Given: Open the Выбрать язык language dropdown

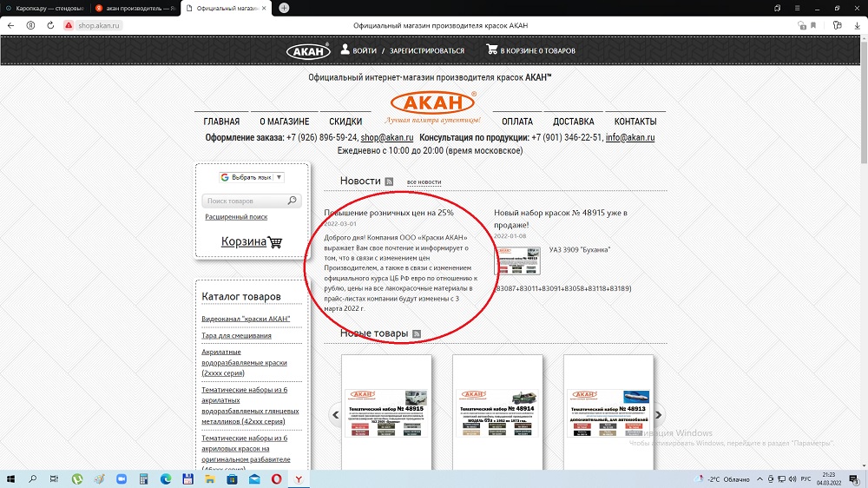Looking at the screenshot, I should pos(252,177).
